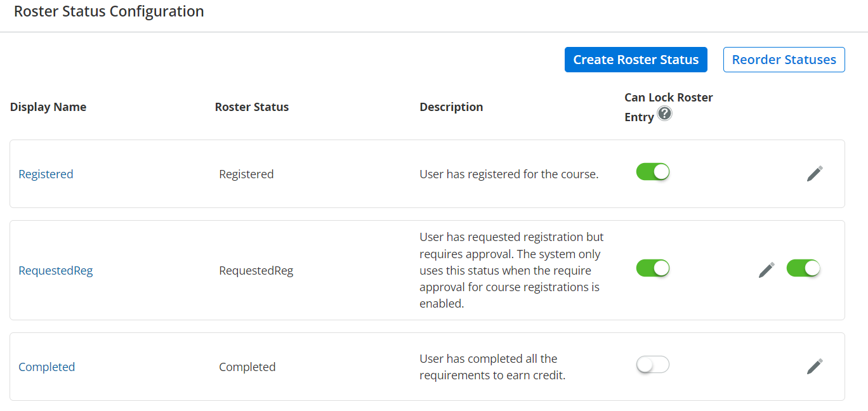Open the Completed display name link
Image resolution: width=868 pixels, height=411 pixels.
point(47,367)
